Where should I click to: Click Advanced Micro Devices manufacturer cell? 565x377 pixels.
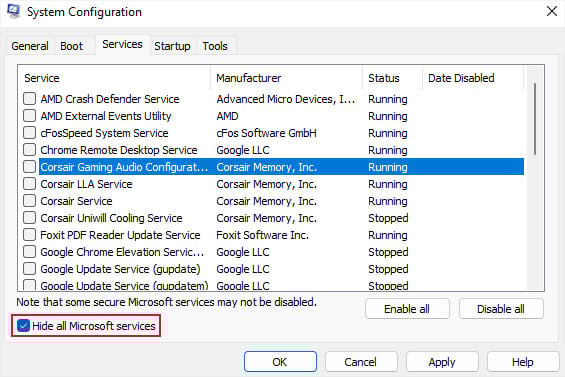pos(286,99)
